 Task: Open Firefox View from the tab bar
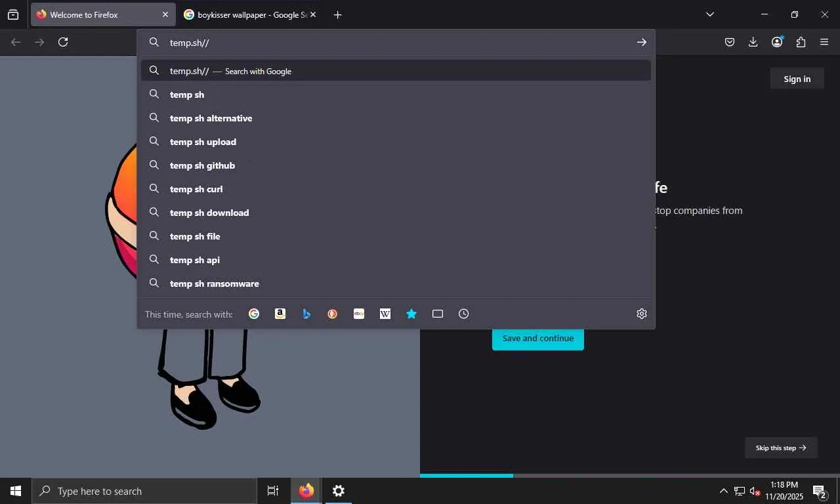(13, 14)
